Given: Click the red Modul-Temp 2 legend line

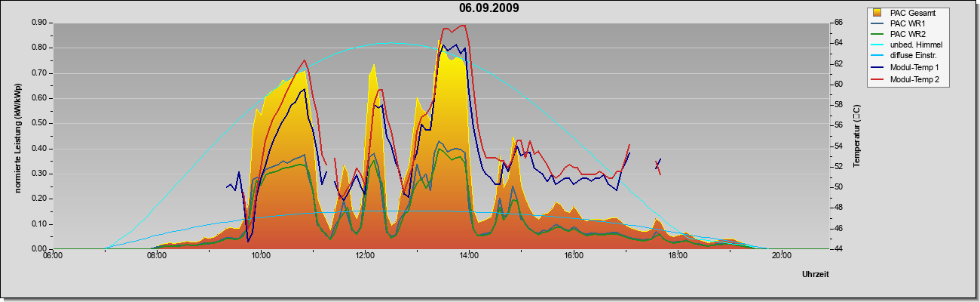Looking at the screenshot, I should pyautogui.click(x=877, y=79).
